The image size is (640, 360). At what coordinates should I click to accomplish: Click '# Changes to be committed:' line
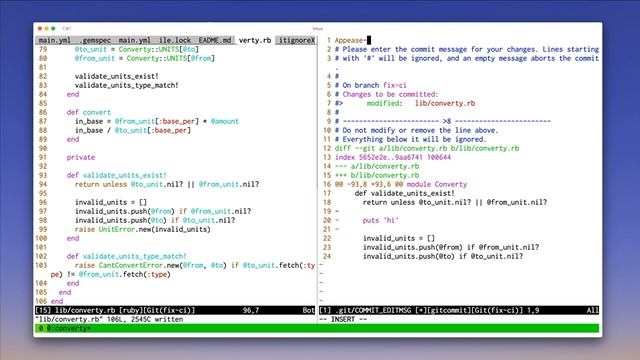pyautogui.click(x=387, y=94)
